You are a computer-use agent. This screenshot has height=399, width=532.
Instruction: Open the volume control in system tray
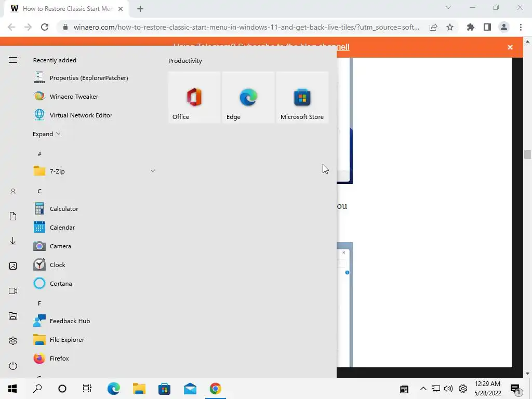(448, 389)
